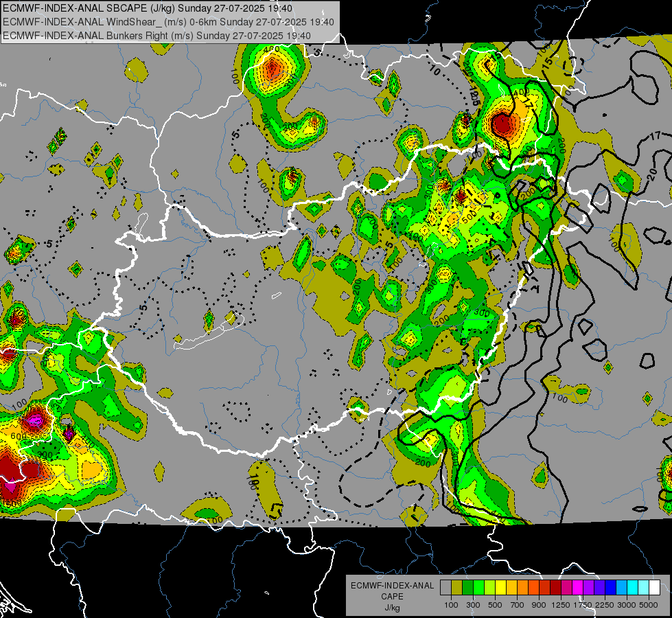Click the 'CAPE' label in the legend

pyautogui.click(x=392, y=597)
